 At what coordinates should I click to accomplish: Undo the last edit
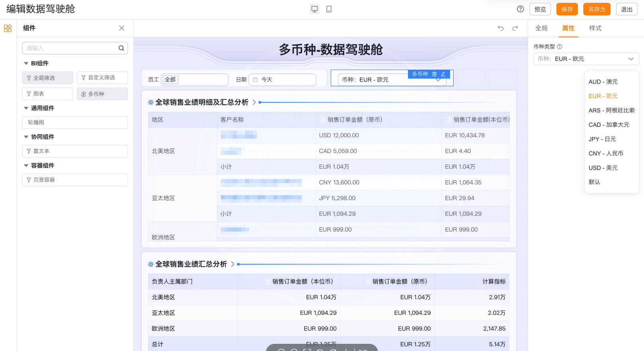501,28
